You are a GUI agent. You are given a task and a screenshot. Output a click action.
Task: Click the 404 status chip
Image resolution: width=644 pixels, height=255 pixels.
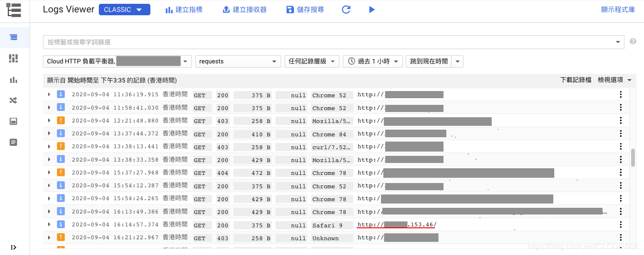tap(222, 173)
